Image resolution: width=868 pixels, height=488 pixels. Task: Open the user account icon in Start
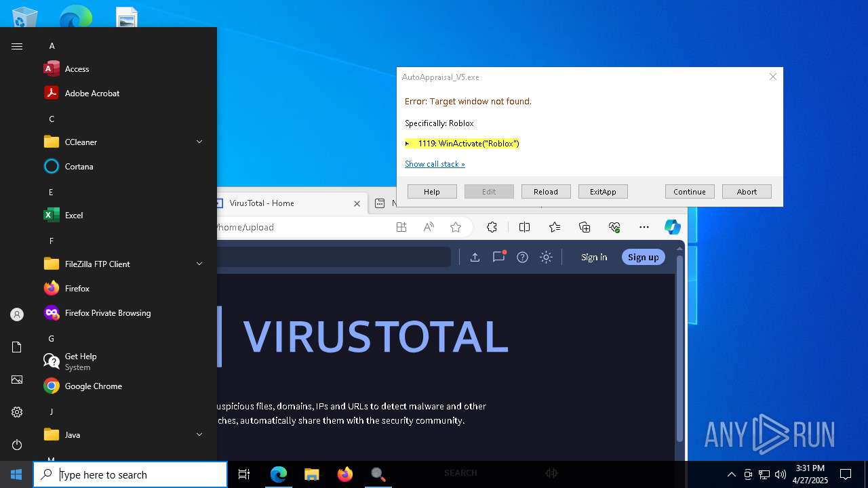[17, 314]
